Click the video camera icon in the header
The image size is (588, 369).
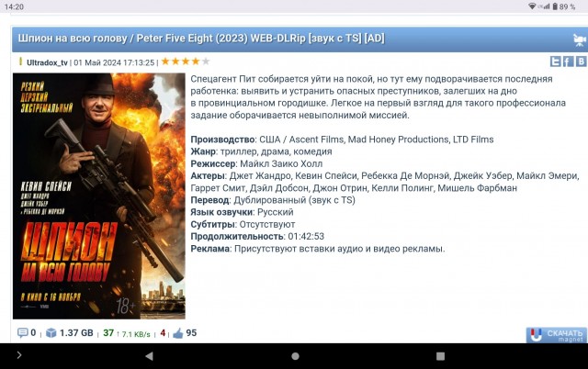click(x=580, y=39)
